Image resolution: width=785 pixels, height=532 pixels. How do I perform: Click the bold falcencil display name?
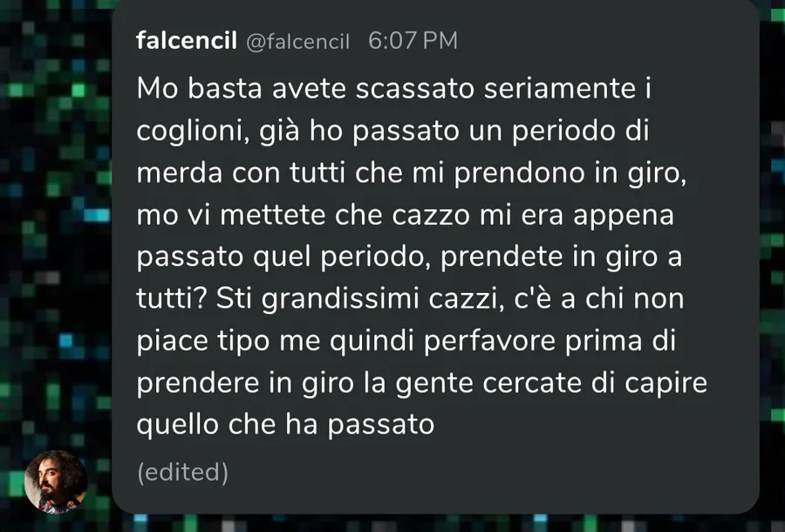pos(187,40)
